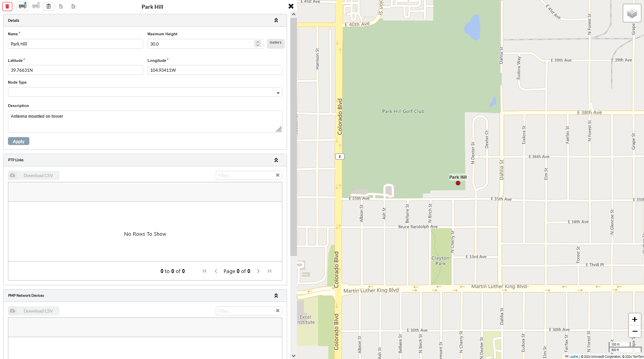Screen dimensions: 644x359
Task: Go to next page of PTP Links
Action: [x=258, y=271]
